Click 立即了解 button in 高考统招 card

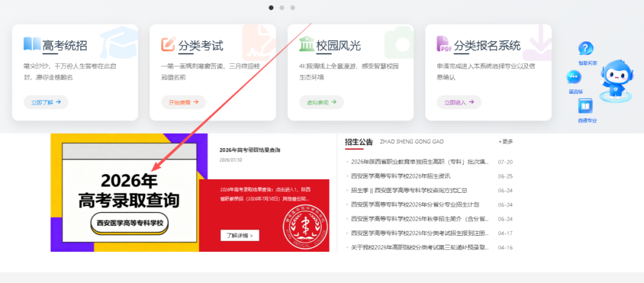(x=46, y=102)
